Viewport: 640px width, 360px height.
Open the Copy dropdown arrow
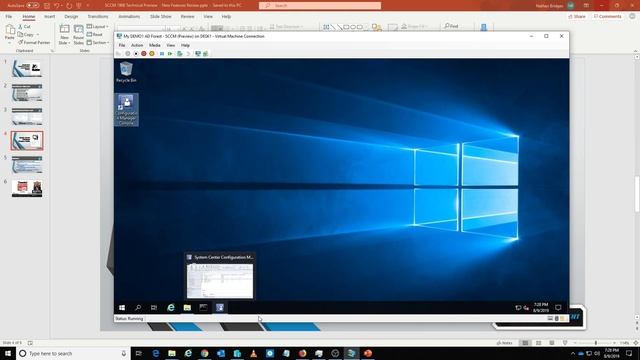(38, 35)
